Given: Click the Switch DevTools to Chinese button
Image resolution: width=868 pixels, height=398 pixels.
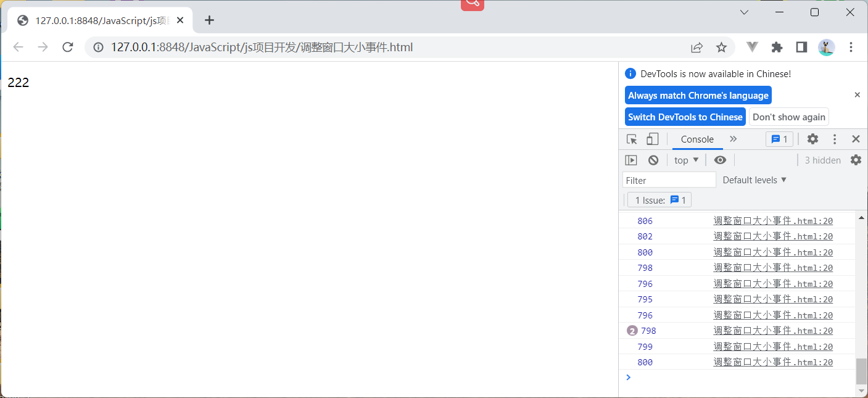Looking at the screenshot, I should click(x=685, y=116).
